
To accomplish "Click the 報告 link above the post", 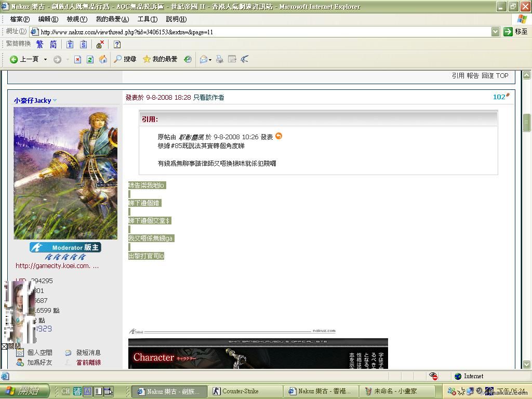I will pos(473,76).
